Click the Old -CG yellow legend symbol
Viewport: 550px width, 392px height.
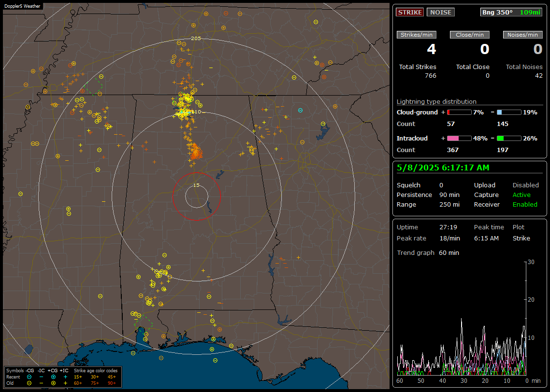(x=29, y=383)
